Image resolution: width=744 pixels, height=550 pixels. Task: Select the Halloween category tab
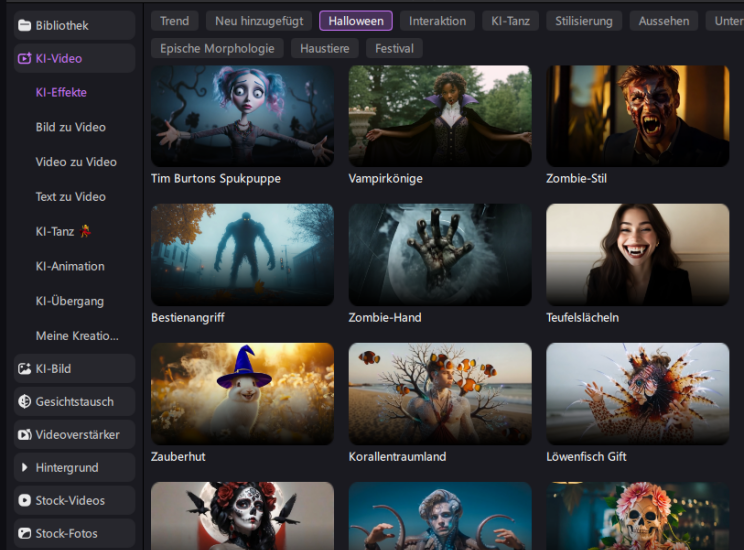click(x=356, y=21)
